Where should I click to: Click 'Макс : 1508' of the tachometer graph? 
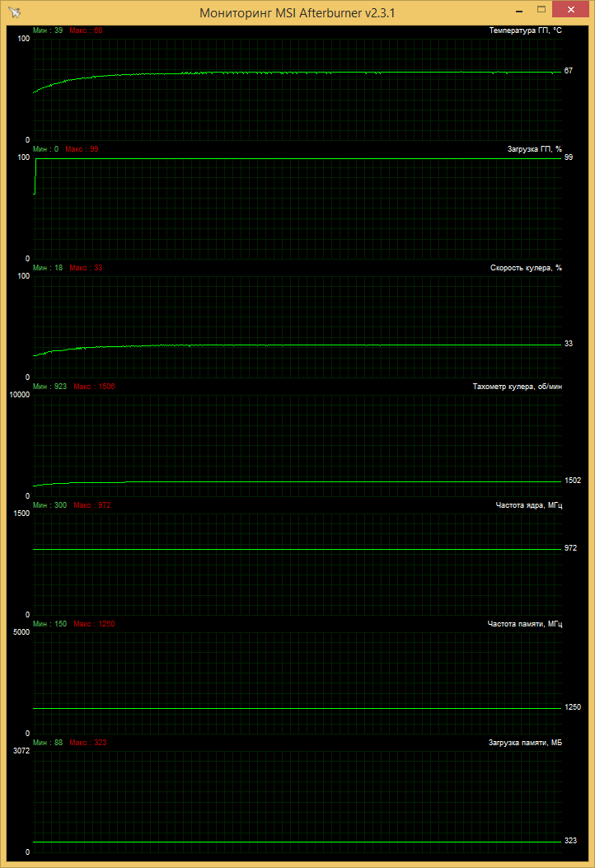(94, 387)
